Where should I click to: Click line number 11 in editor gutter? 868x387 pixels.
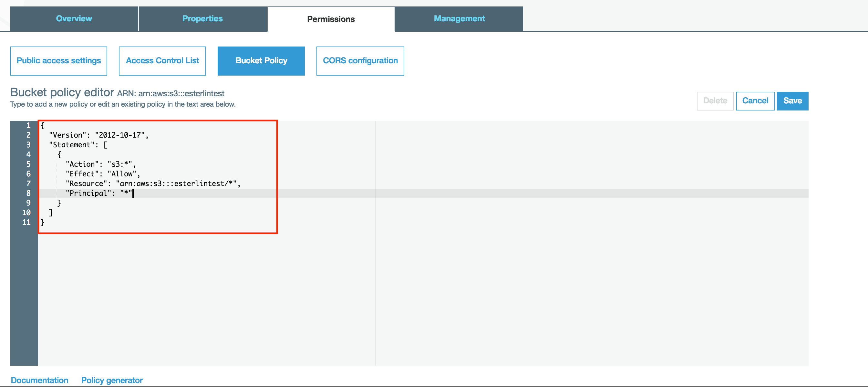[26, 222]
